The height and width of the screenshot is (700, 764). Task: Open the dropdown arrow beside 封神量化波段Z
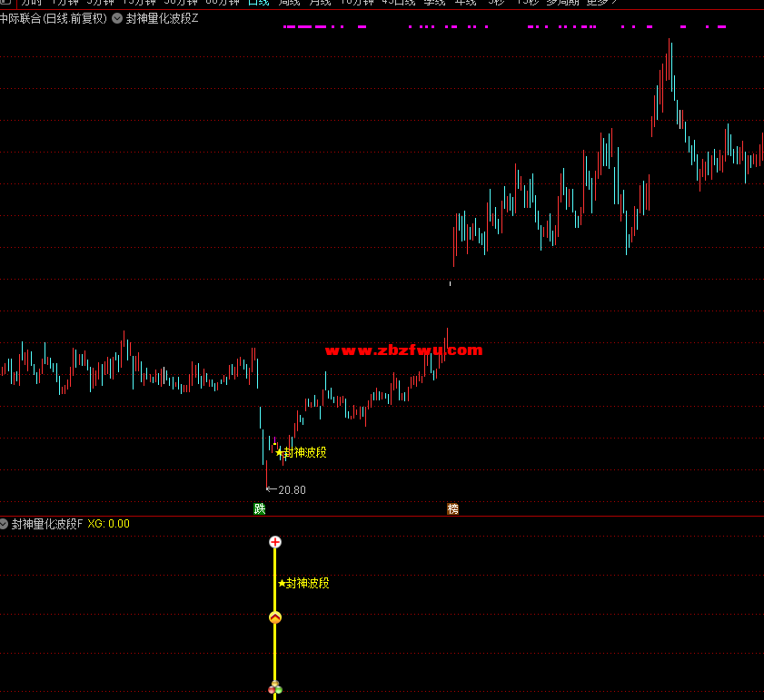click(x=117, y=18)
